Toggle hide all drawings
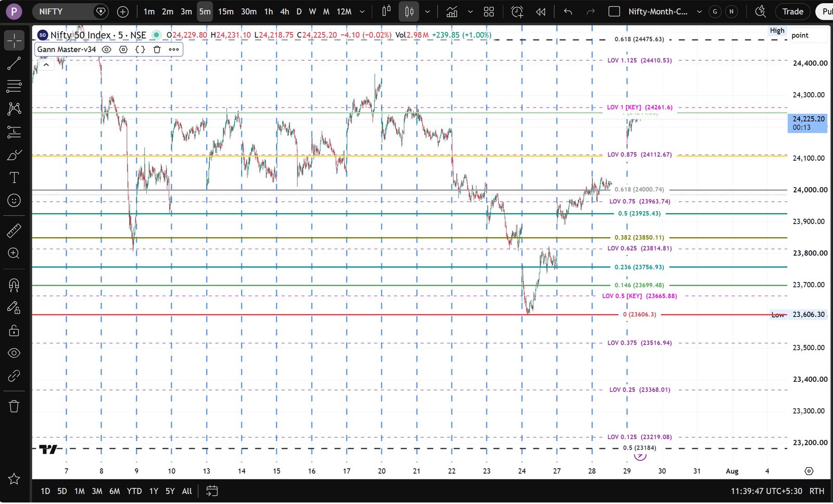This screenshot has width=833, height=504. pos(14,353)
